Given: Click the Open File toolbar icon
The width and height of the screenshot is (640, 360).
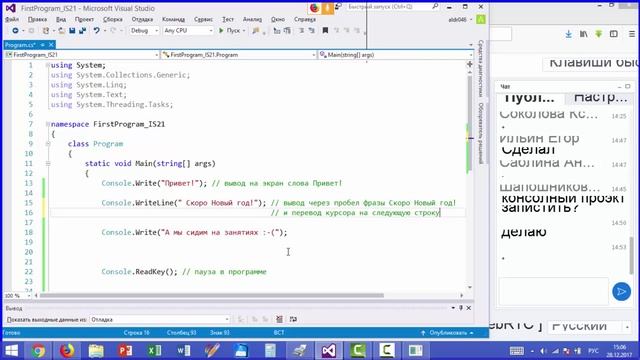Looking at the screenshot, I should click(x=61, y=31).
